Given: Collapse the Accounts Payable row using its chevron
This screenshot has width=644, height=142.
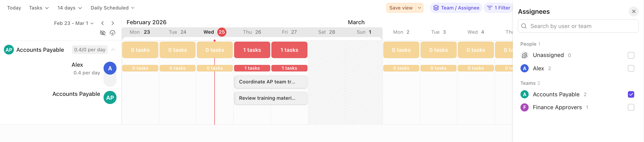Looking at the screenshot, I should pos(113,50).
